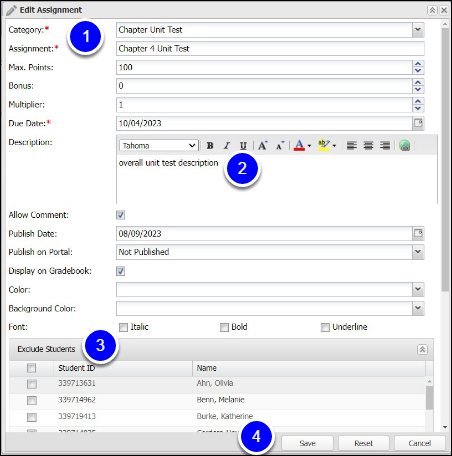
Task: Enable Bold font checkbox
Action: tap(224, 327)
